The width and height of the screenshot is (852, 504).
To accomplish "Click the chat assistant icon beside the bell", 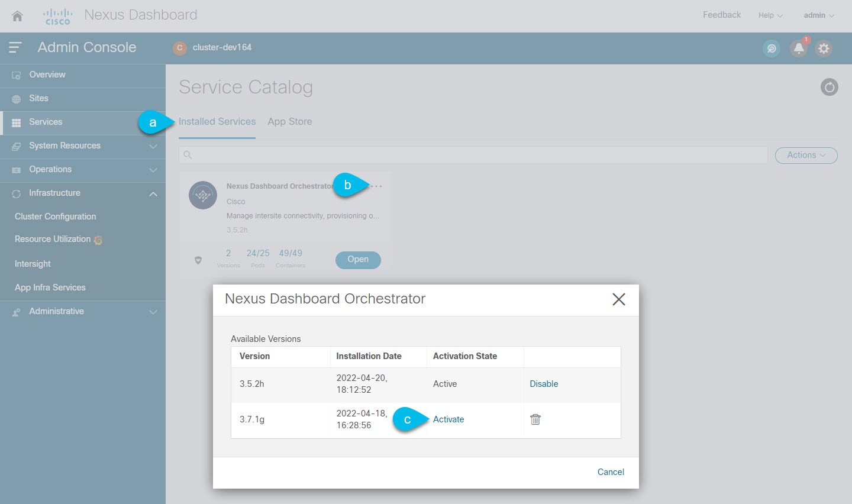I will coord(772,49).
